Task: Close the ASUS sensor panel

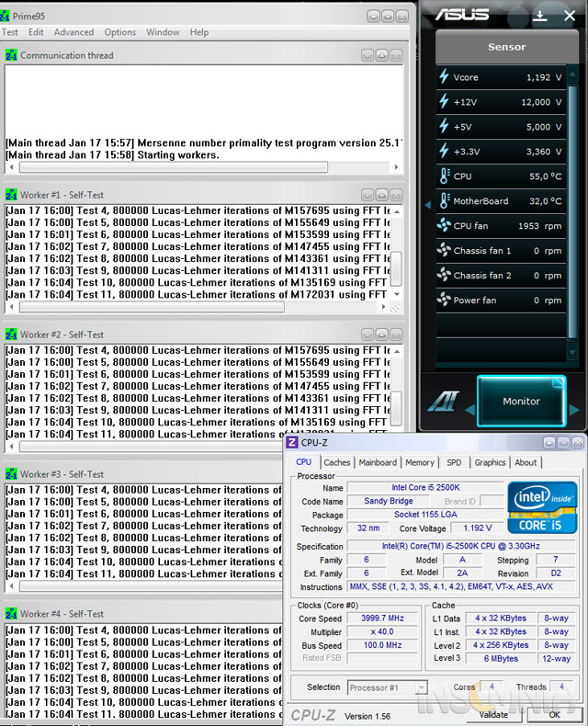Action: [570, 16]
